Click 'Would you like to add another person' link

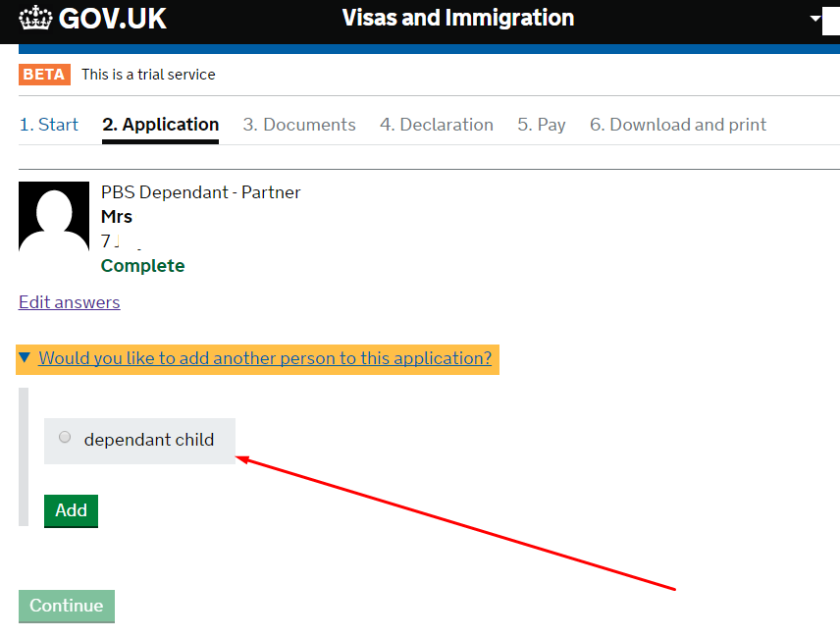click(x=265, y=358)
